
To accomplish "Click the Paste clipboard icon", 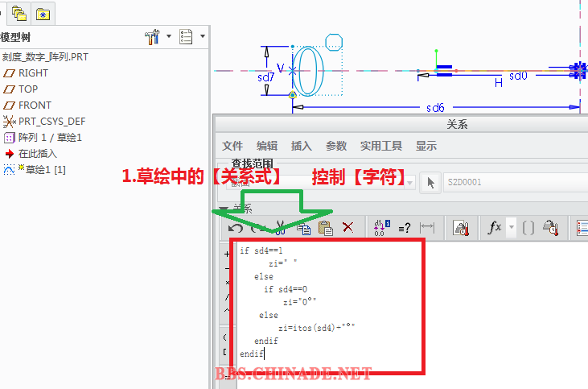I will click(x=326, y=228).
